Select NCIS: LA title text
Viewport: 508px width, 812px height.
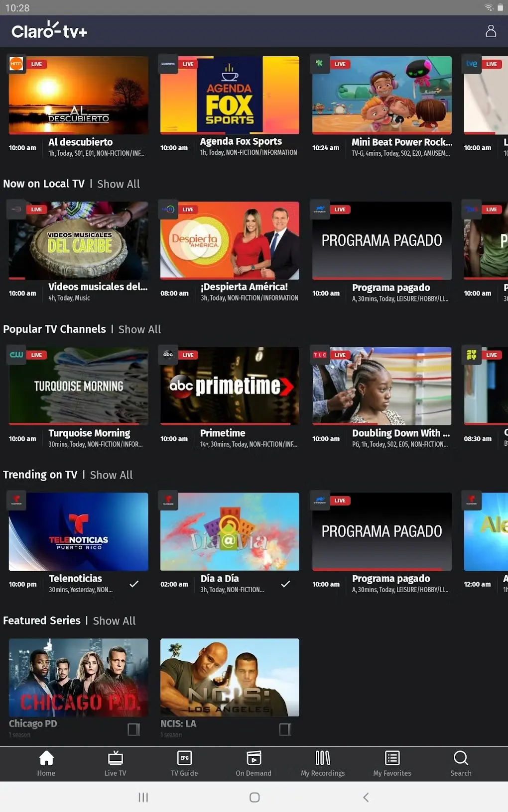(178, 723)
